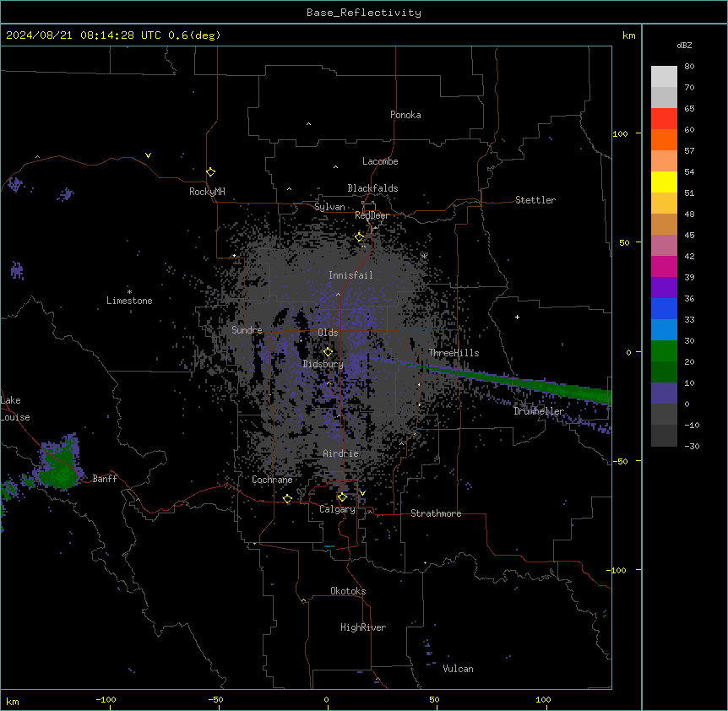Click the RedDeer city label

[372, 215]
